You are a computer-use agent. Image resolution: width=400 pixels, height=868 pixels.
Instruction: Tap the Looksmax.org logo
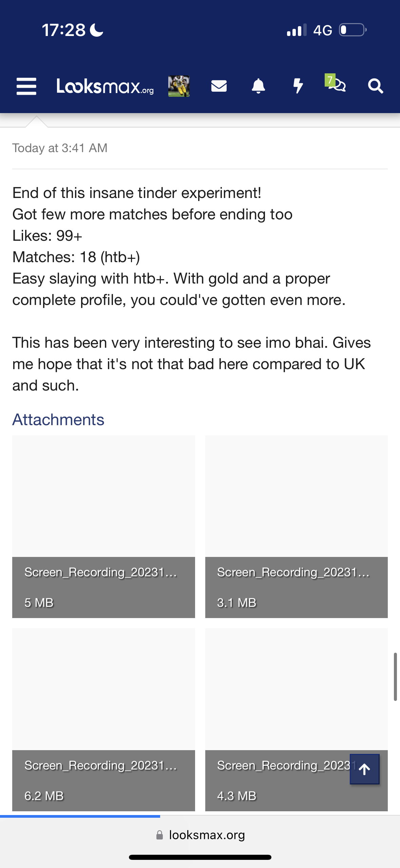tap(105, 86)
